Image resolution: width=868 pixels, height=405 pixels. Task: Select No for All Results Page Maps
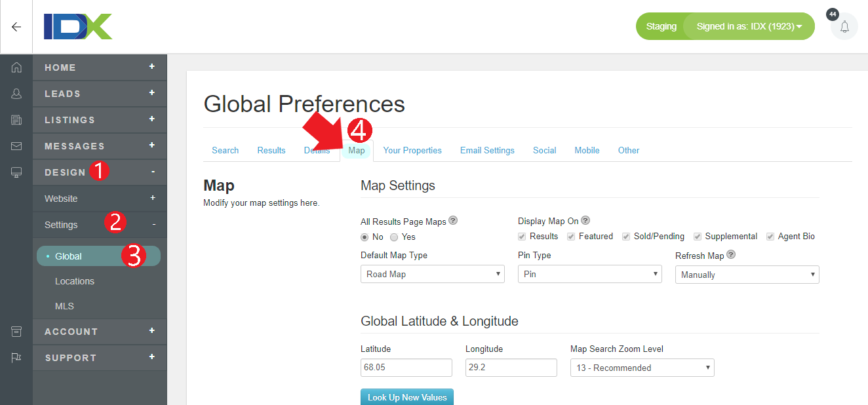365,237
